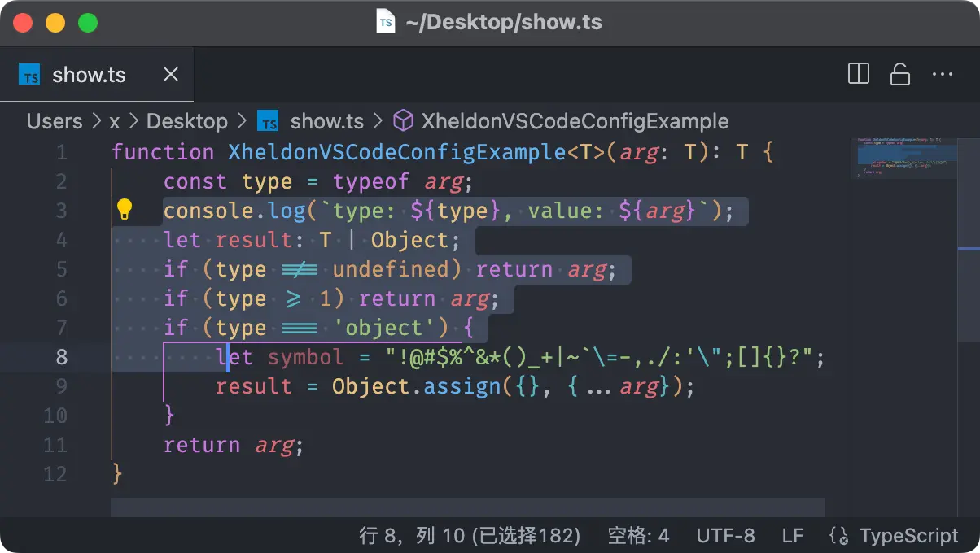The image size is (980, 553).
Task: Click line number 12 in the gutter
Action: coord(55,474)
